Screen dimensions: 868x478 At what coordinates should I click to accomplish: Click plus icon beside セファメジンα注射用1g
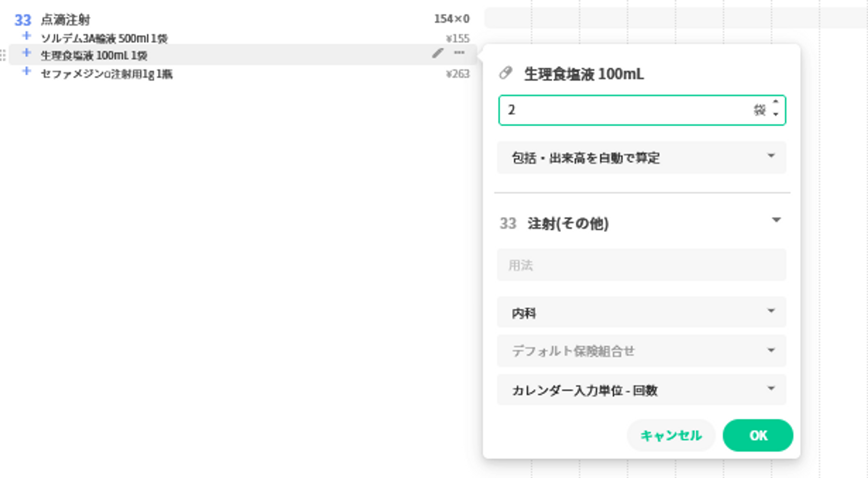26,71
